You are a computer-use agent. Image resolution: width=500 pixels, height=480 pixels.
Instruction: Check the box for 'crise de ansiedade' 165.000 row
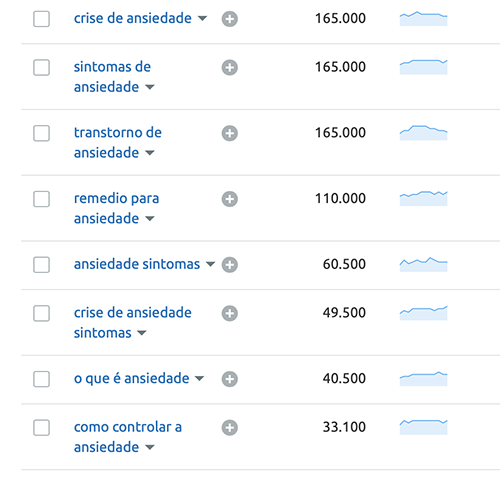[42, 19]
